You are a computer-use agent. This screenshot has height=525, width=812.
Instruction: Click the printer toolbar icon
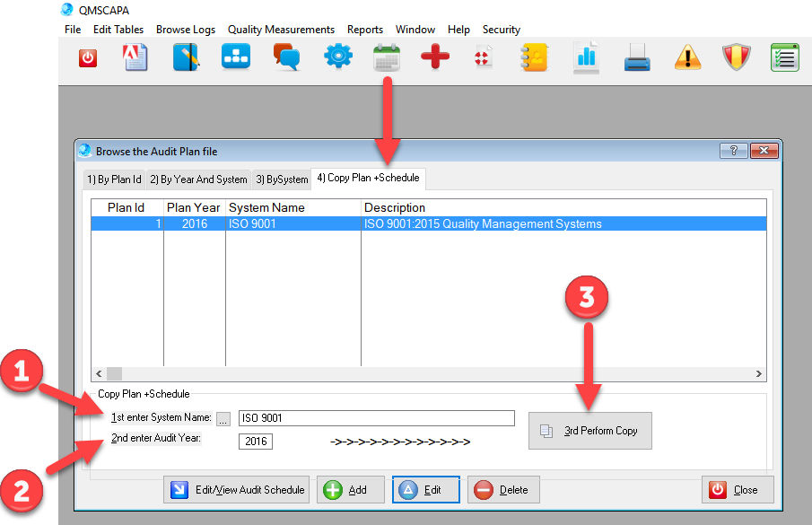[x=637, y=58]
